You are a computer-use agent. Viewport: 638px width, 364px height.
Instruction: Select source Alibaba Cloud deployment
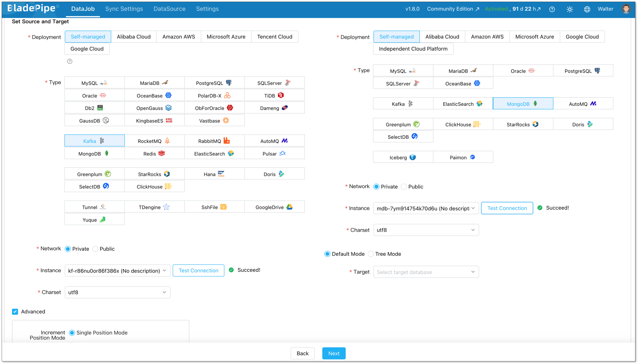[x=134, y=37]
